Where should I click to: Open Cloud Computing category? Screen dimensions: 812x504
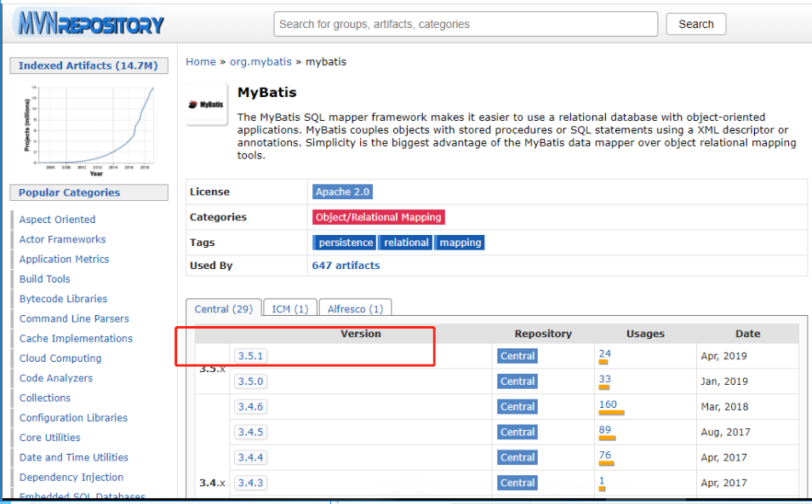60,358
